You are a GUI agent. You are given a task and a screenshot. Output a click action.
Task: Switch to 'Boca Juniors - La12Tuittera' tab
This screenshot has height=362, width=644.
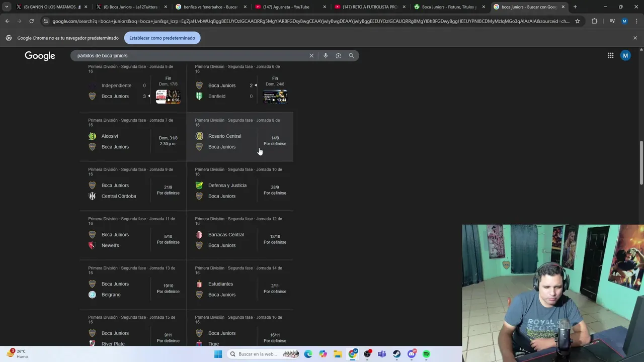pyautogui.click(x=131, y=7)
